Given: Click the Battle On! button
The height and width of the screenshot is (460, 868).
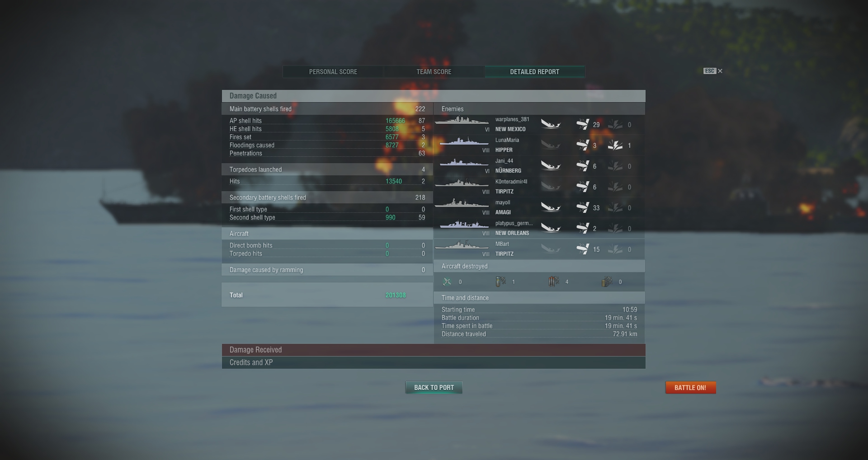Looking at the screenshot, I should [x=690, y=388].
